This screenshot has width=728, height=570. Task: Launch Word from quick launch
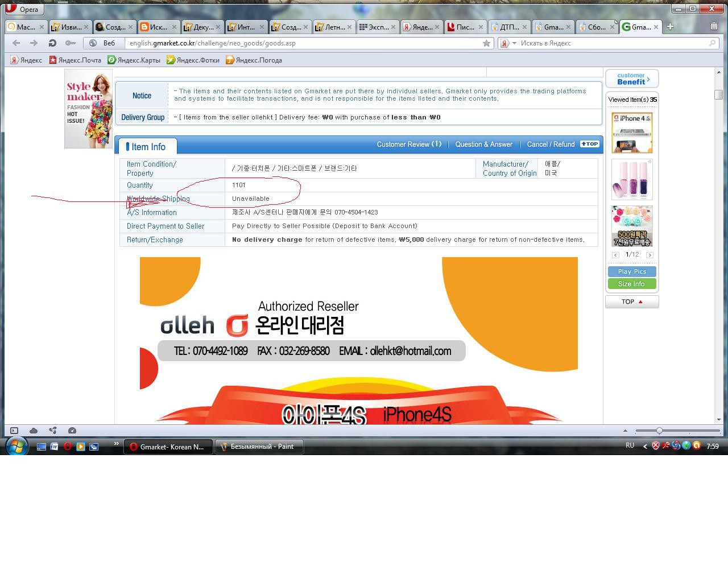55,447
